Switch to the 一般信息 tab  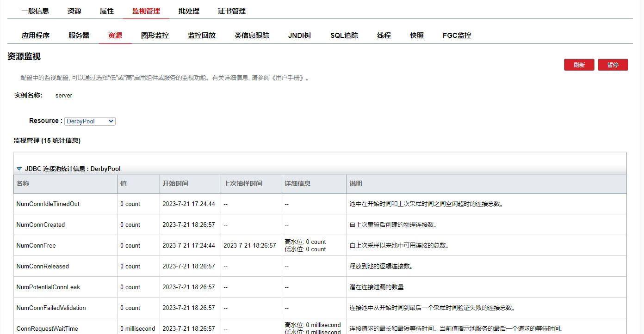tap(35, 11)
